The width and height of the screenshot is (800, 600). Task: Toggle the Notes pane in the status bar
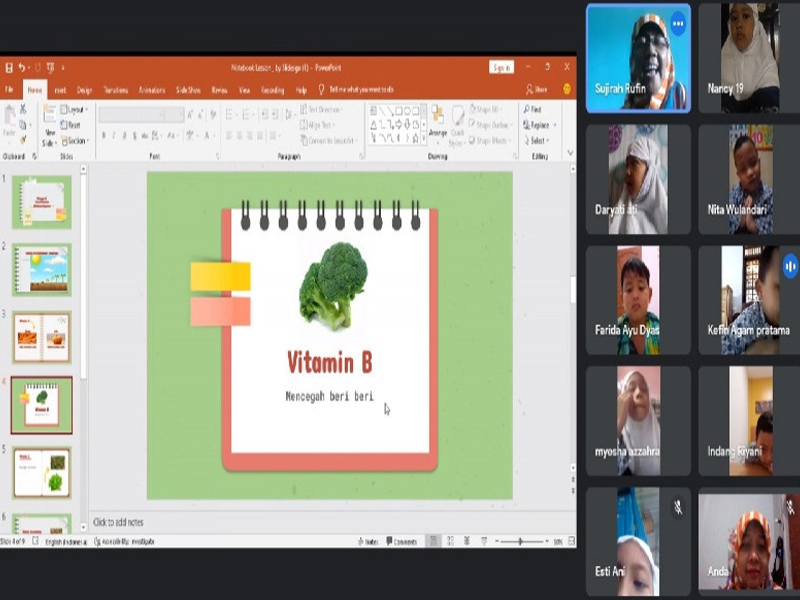(x=368, y=541)
